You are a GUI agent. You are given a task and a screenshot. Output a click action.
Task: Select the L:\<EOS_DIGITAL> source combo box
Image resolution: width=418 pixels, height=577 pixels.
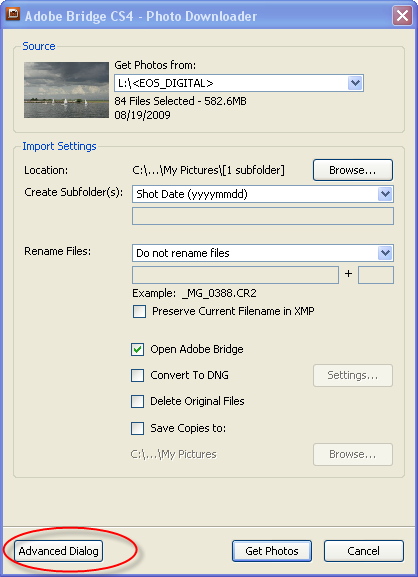click(239, 83)
